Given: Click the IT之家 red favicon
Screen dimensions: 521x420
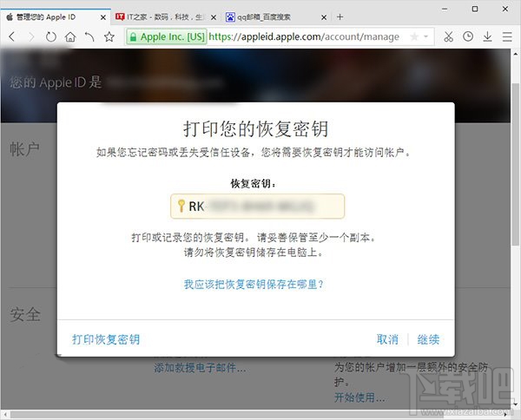Looking at the screenshot, I should coord(120,16).
